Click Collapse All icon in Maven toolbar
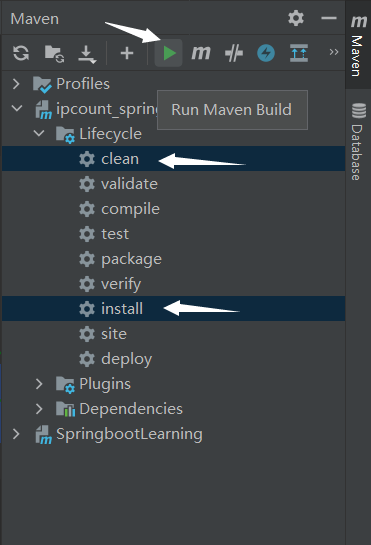The width and height of the screenshot is (371, 545). pos(299,53)
